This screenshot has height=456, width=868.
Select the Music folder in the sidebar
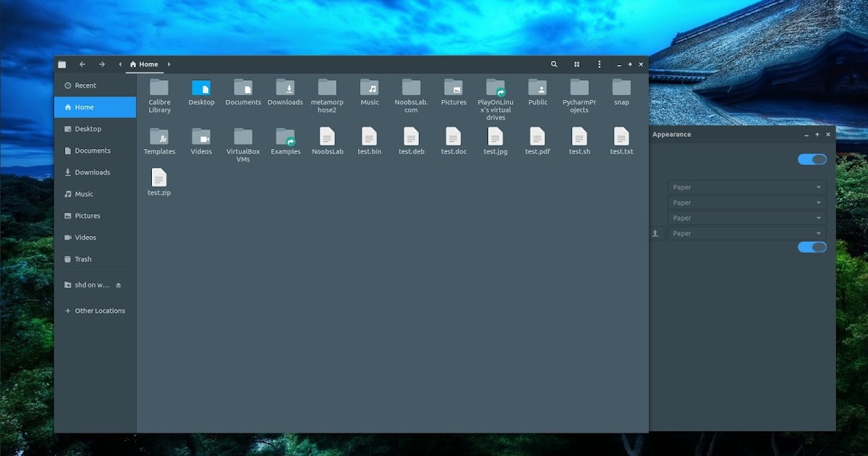tap(82, 194)
